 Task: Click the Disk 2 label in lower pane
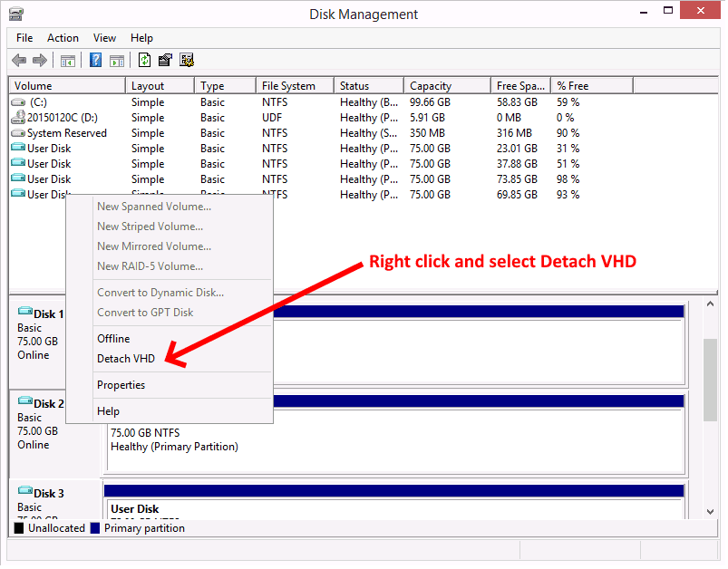49,404
